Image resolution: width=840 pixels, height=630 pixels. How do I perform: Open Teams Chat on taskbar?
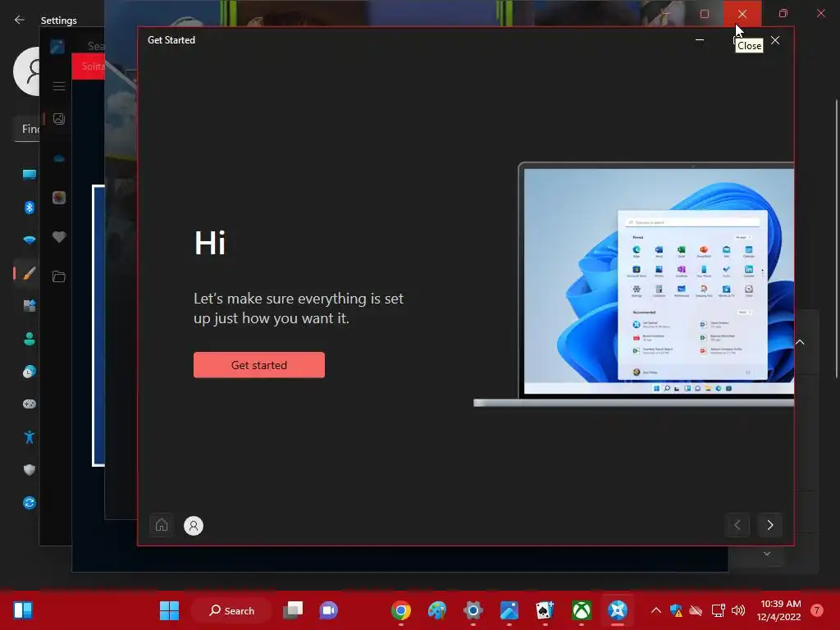[x=328, y=610]
